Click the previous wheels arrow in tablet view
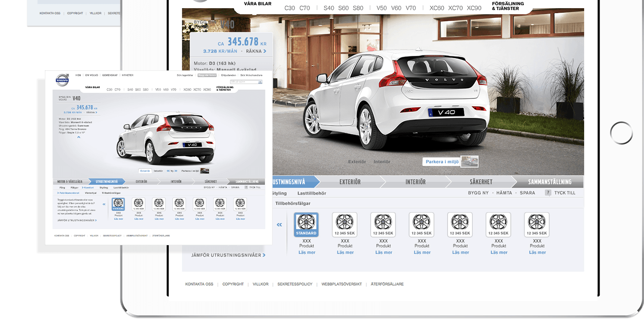This screenshot has height=336, width=644. click(x=279, y=225)
